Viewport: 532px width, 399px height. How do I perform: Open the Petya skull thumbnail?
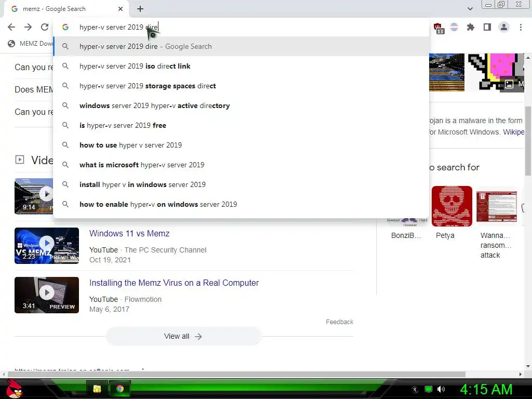click(x=451, y=206)
